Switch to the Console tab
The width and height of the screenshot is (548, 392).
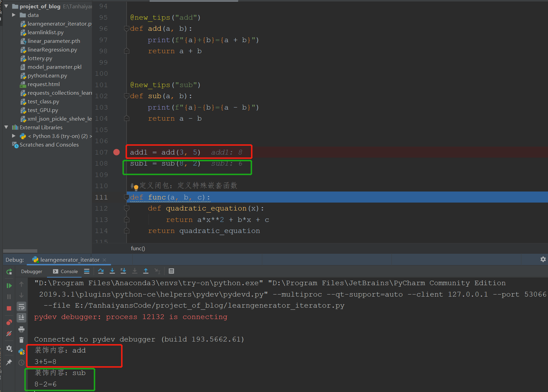coord(65,271)
